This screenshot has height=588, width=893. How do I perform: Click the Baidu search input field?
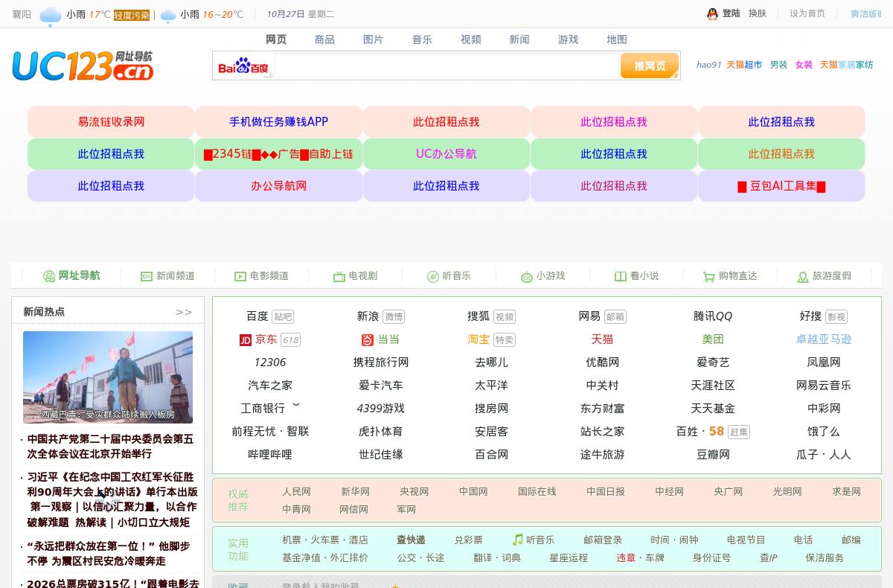446,66
